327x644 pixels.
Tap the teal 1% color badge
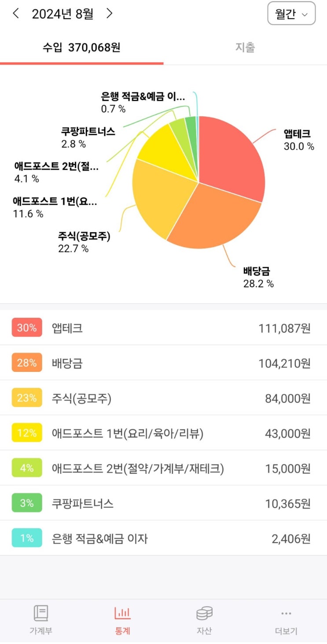(27, 538)
